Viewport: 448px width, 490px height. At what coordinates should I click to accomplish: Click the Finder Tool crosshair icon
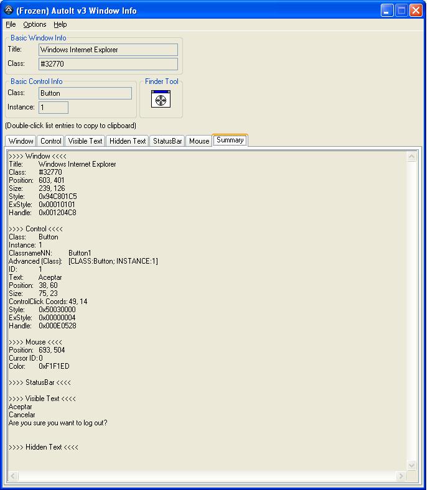pyautogui.click(x=161, y=99)
